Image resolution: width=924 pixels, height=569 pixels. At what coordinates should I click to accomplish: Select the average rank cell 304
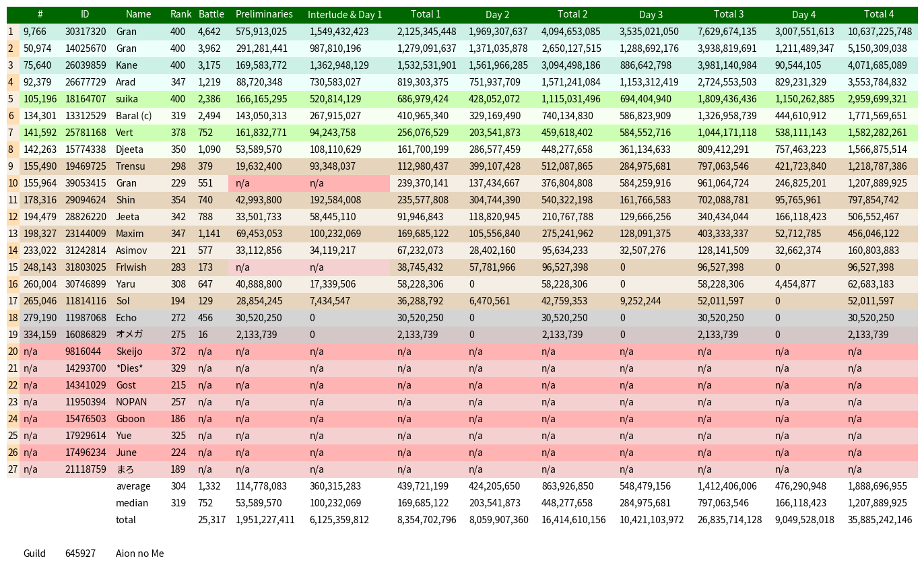[x=178, y=486]
